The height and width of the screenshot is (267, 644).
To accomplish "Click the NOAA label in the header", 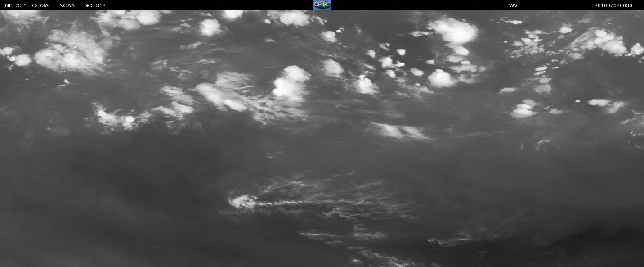I will click(x=67, y=5).
